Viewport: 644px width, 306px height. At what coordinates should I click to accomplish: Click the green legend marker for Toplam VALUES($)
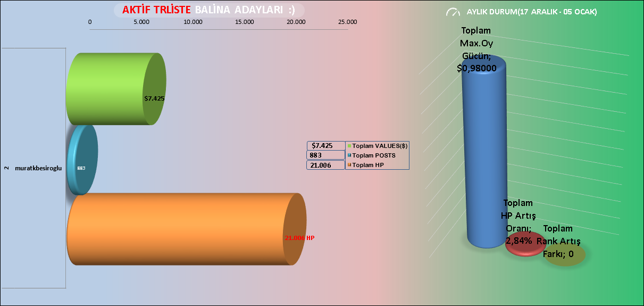(x=349, y=146)
